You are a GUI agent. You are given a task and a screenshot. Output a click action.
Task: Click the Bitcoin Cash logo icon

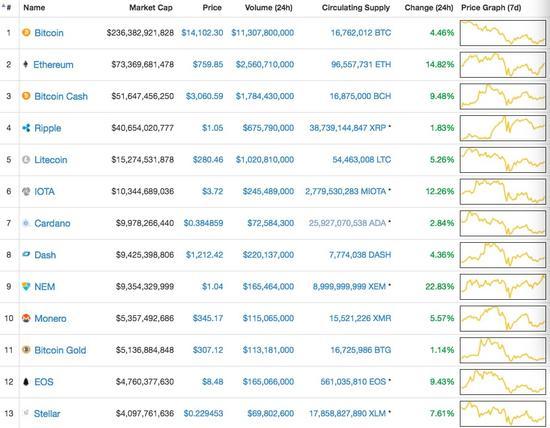[26, 96]
